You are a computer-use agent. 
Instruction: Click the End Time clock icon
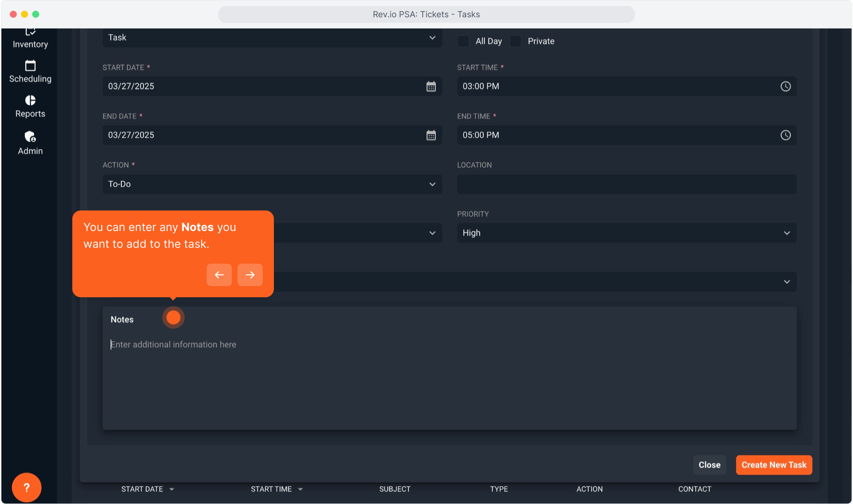[x=785, y=135]
